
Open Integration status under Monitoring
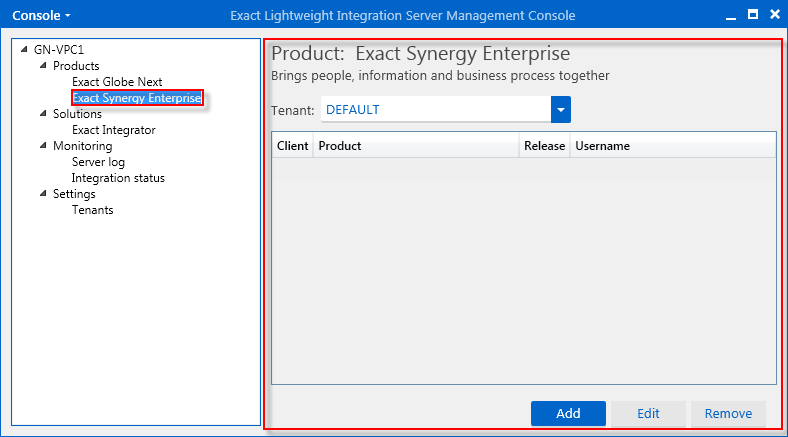point(118,178)
